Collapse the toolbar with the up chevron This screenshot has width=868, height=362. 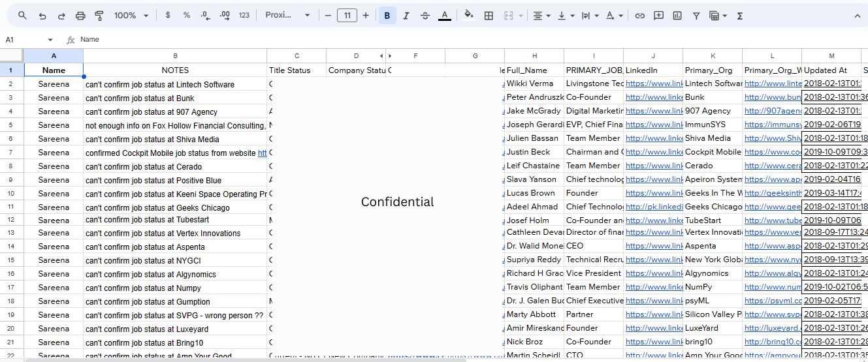coord(857,16)
